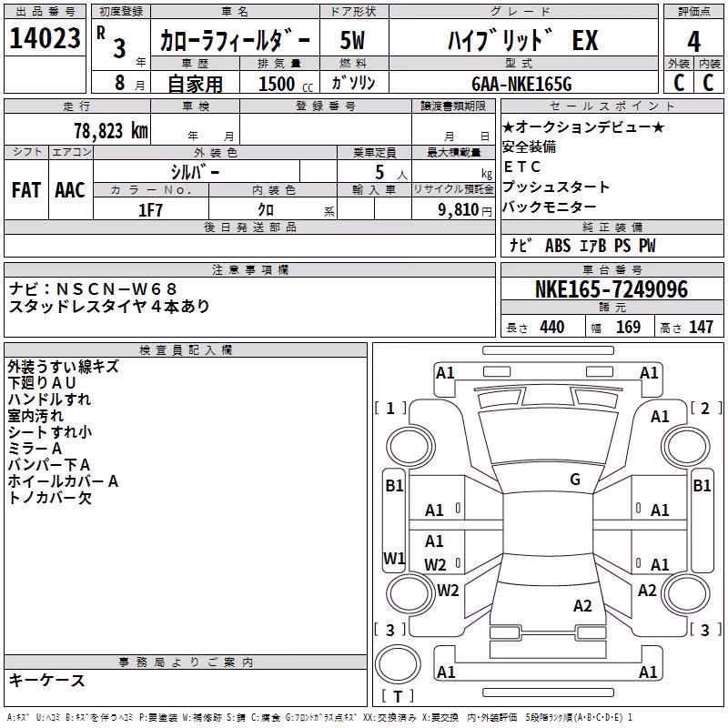Select プッシュスタート sales point

click(x=556, y=187)
